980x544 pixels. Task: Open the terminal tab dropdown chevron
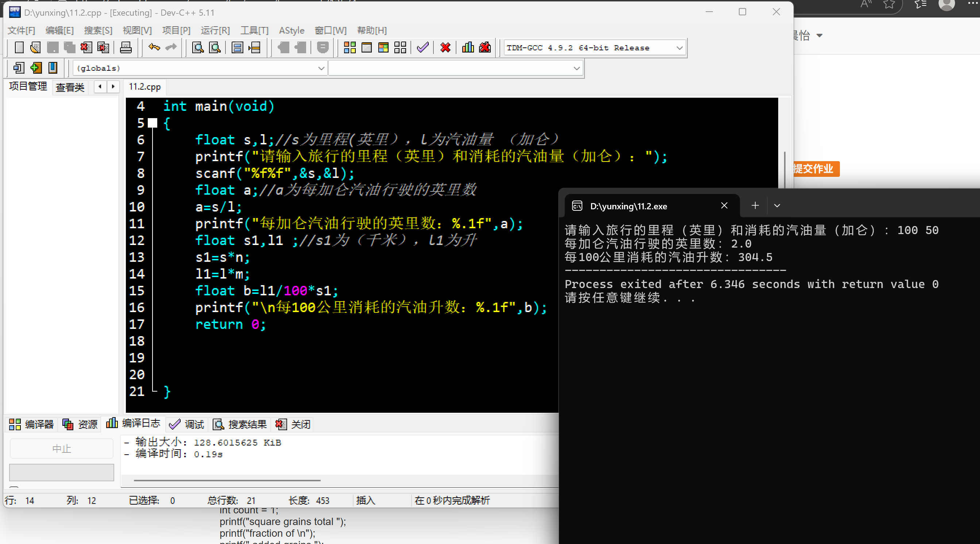click(777, 206)
